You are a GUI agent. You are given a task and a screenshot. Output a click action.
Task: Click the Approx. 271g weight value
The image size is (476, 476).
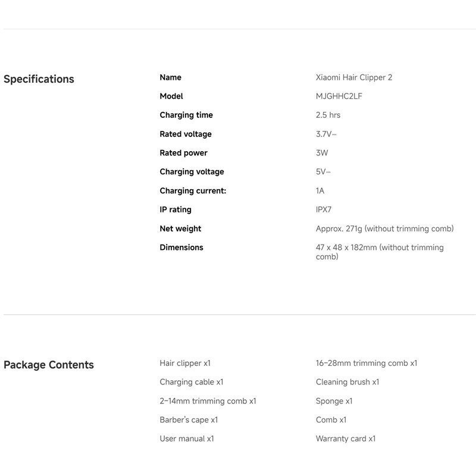coord(384,229)
